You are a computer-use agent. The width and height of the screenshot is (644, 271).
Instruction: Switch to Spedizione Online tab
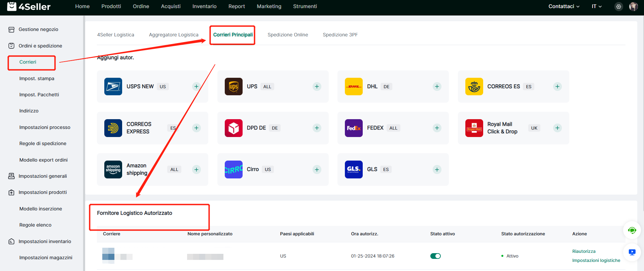pyautogui.click(x=288, y=35)
